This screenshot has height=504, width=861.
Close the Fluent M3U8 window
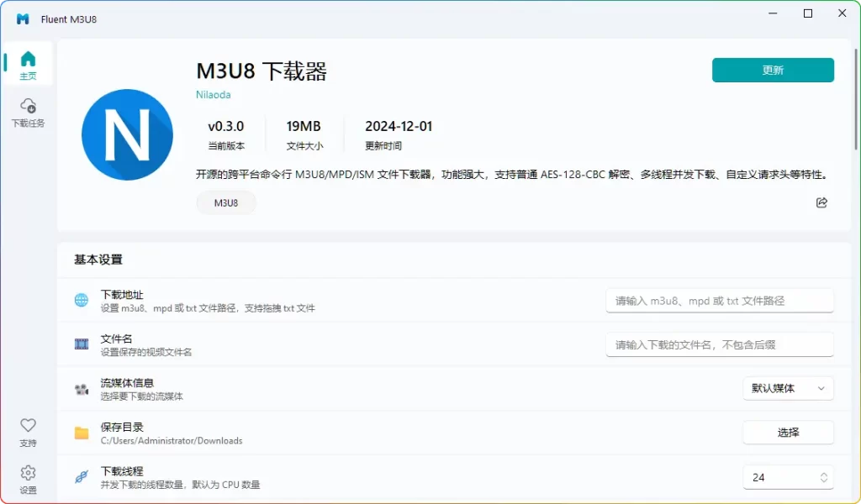coord(842,13)
